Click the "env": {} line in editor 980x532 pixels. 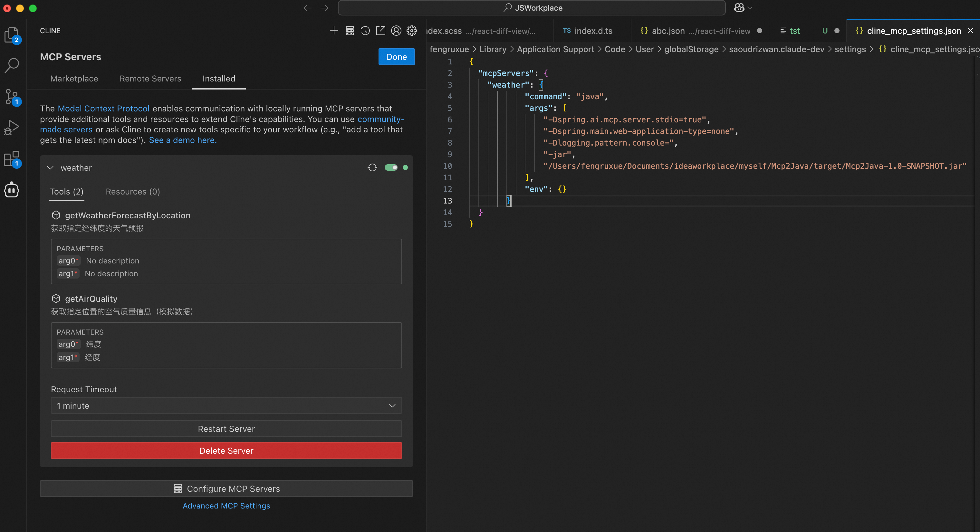click(x=545, y=189)
